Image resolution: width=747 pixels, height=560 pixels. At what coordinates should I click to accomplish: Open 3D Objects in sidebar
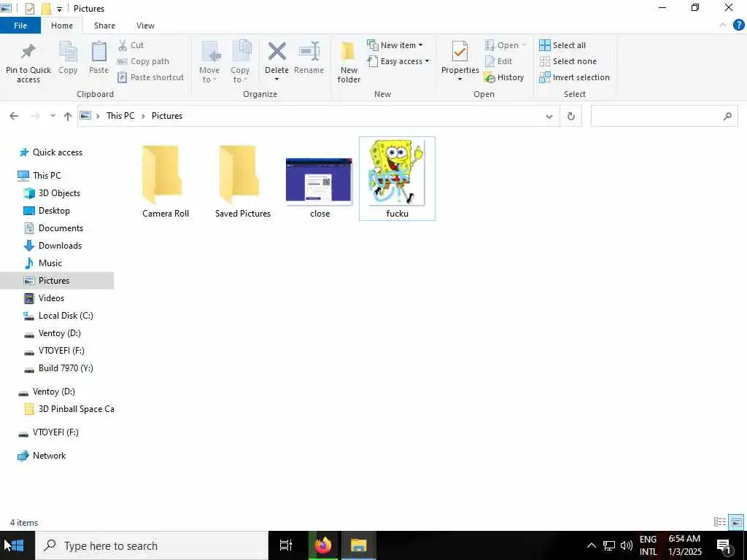coord(52,192)
